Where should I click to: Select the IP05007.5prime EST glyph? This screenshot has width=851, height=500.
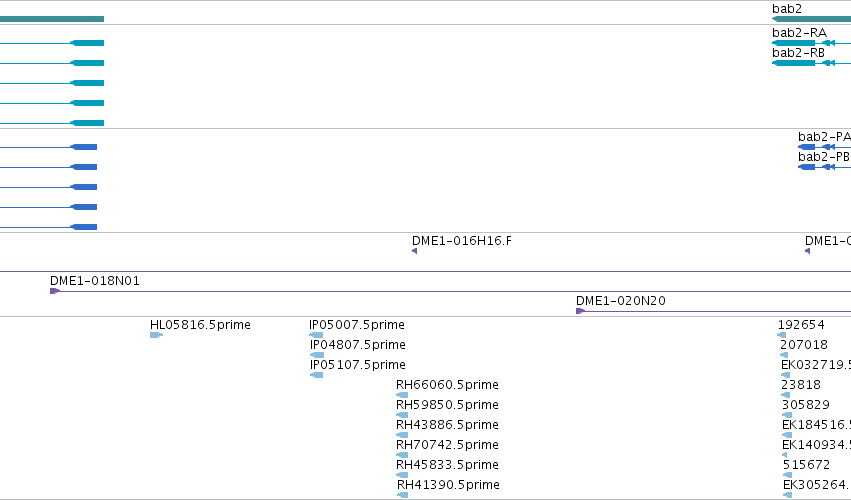316,335
